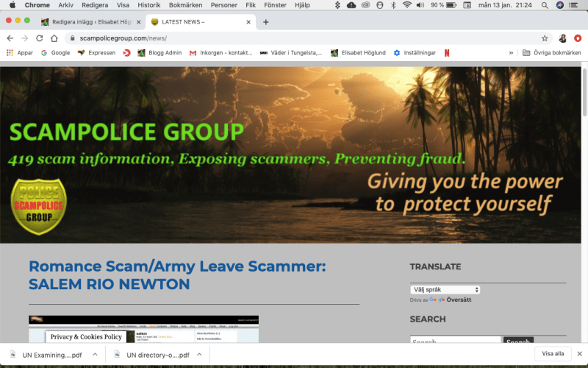Viewport: 588px width, 368px height.
Task: Click the Search text field in sidebar
Action: [x=455, y=339]
